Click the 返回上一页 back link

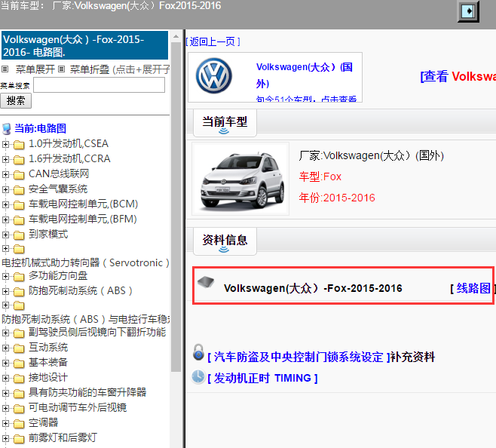tap(213, 41)
